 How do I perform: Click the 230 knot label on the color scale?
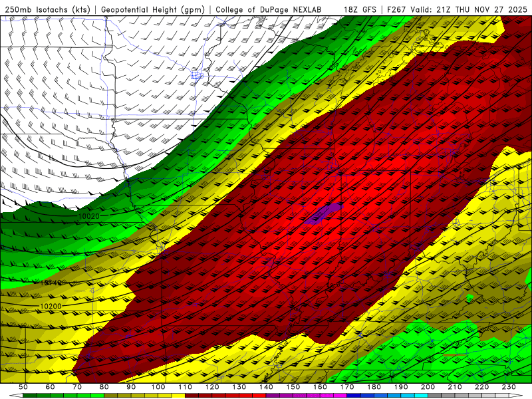coord(509,387)
